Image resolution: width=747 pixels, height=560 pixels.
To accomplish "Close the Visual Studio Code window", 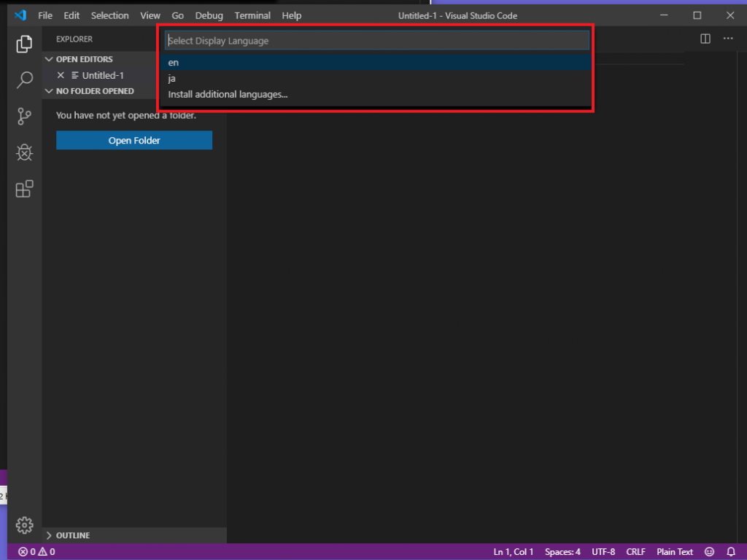I will coord(729,15).
